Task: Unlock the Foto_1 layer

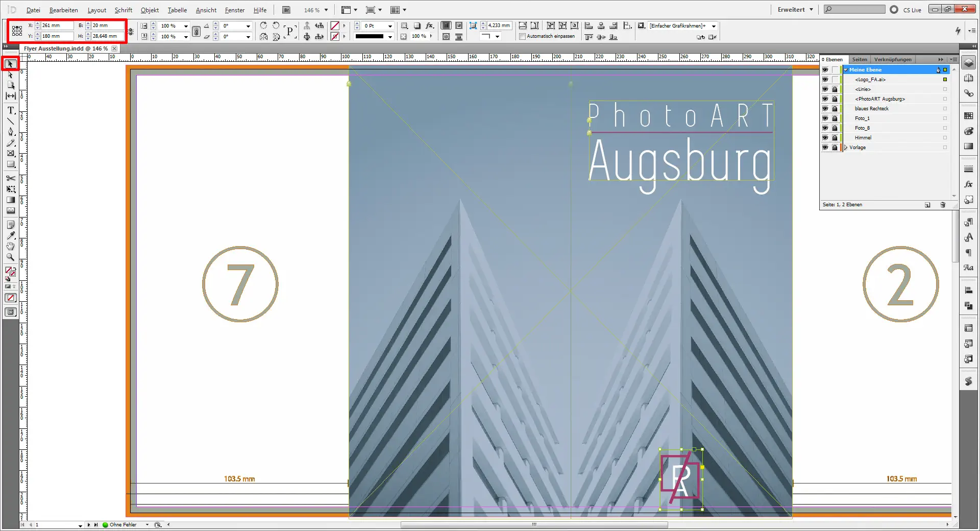Action: tap(835, 118)
